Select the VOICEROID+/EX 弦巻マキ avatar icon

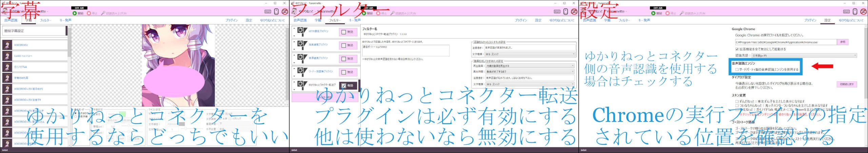coord(7,100)
